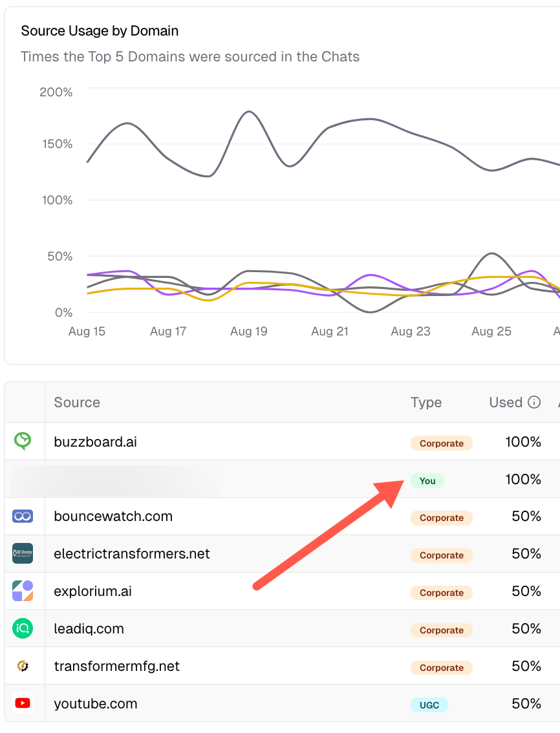Click the Corporate tag for leadiq.com
This screenshot has height=733, width=560.
click(442, 630)
